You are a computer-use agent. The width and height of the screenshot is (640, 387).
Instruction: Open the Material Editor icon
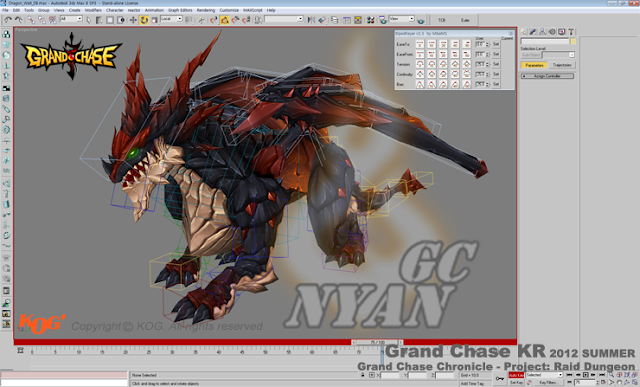(x=370, y=20)
